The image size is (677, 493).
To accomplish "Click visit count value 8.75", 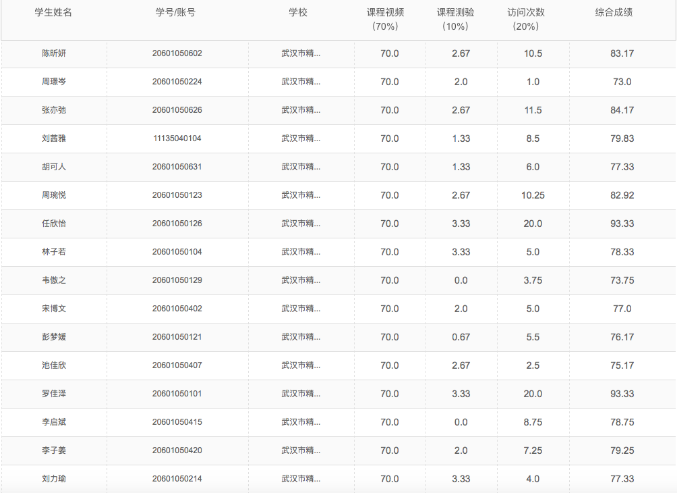I will [x=533, y=422].
